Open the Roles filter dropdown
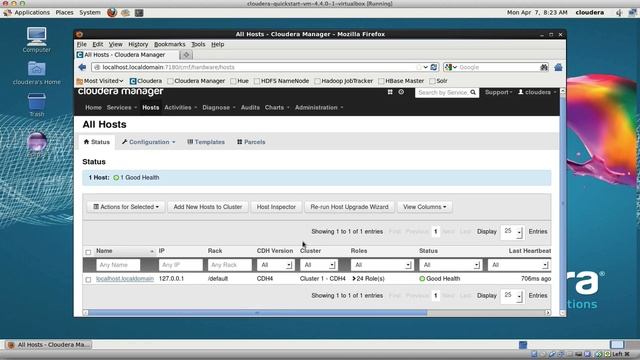This screenshot has height=360, width=640. click(x=382, y=265)
